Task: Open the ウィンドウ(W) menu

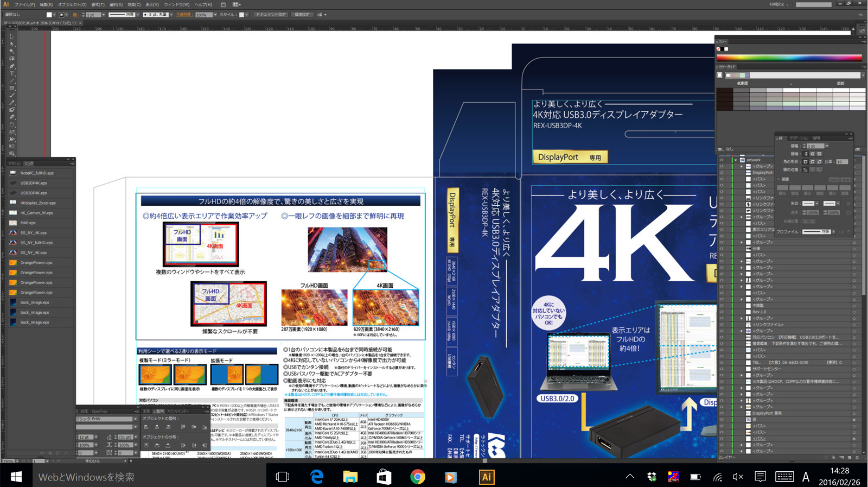Action: [x=177, y=4]
